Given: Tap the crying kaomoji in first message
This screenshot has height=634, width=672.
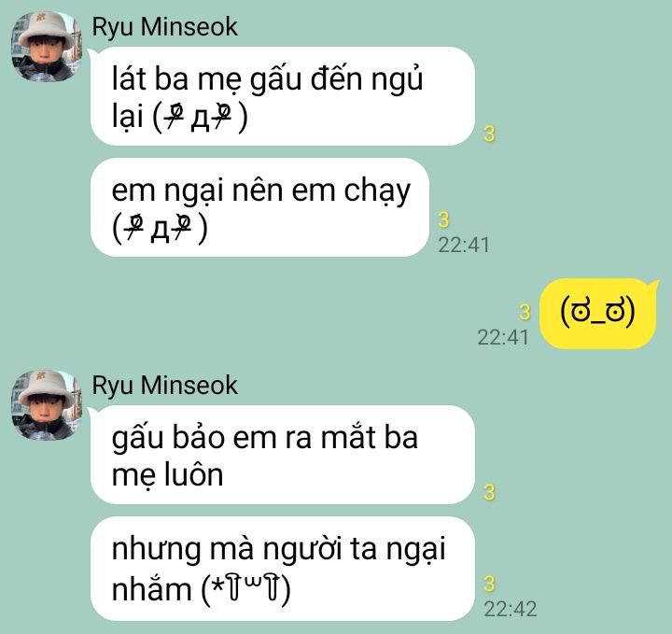Looking at the screenshot, I should [201, 118].
